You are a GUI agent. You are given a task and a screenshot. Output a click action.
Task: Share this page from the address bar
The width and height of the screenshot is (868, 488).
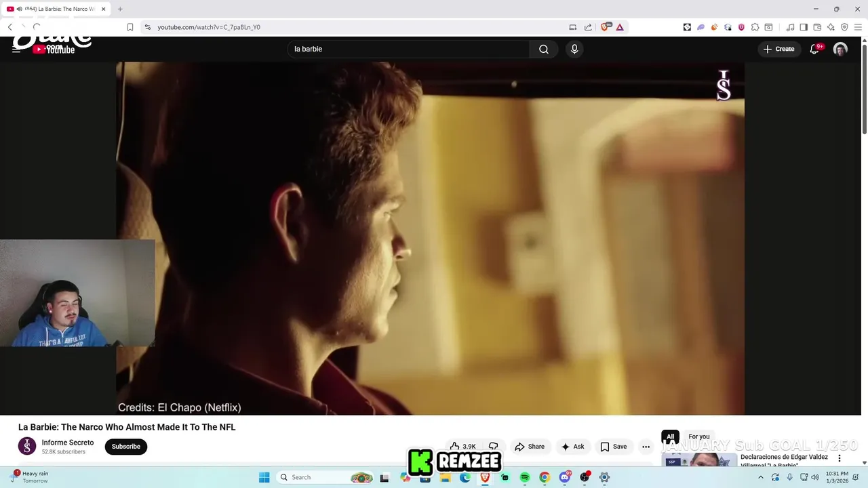588,27
